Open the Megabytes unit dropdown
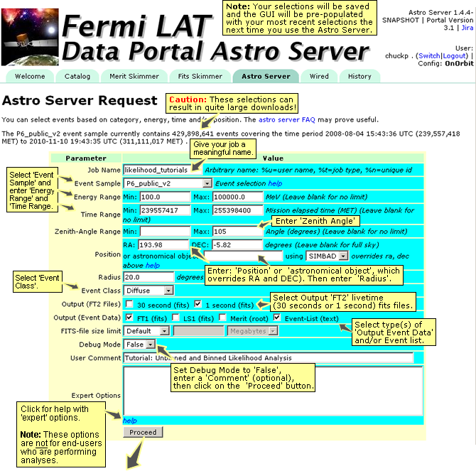This screenshot has width=476, height=471. click(x=253, y=331)
